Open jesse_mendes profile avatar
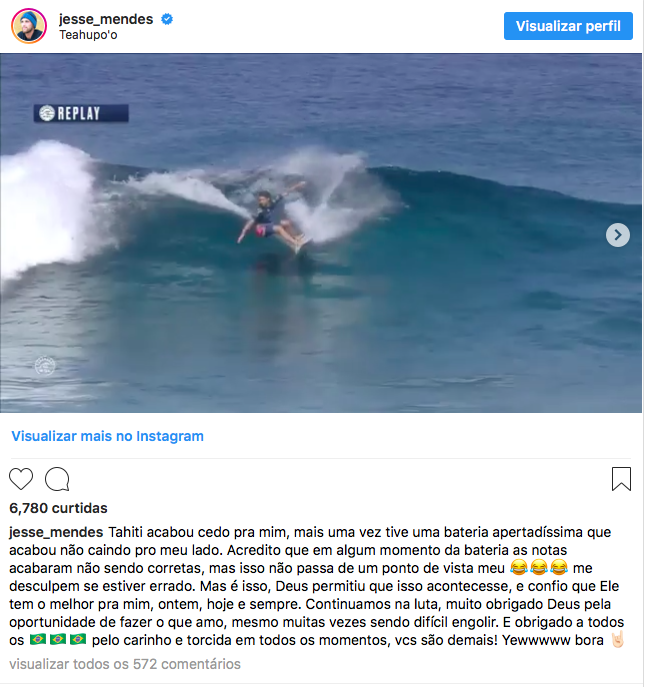Viewport: 646px width, 687px height. coord(29,26)
